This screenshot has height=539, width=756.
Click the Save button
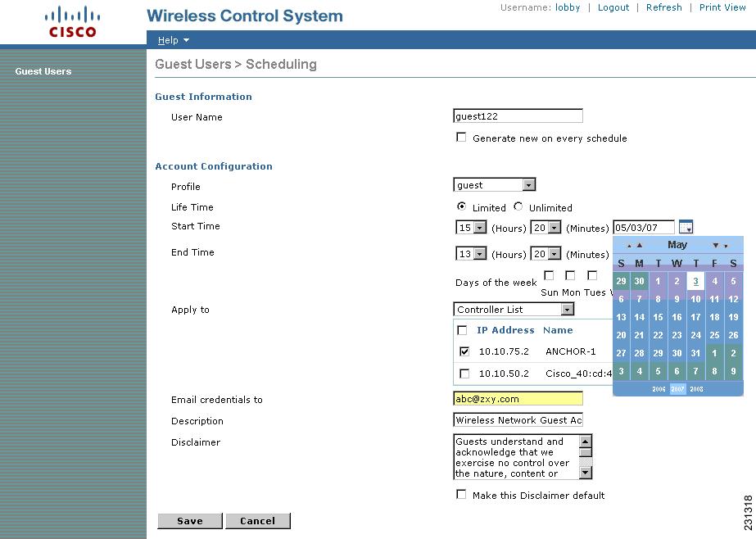point(190,521)
